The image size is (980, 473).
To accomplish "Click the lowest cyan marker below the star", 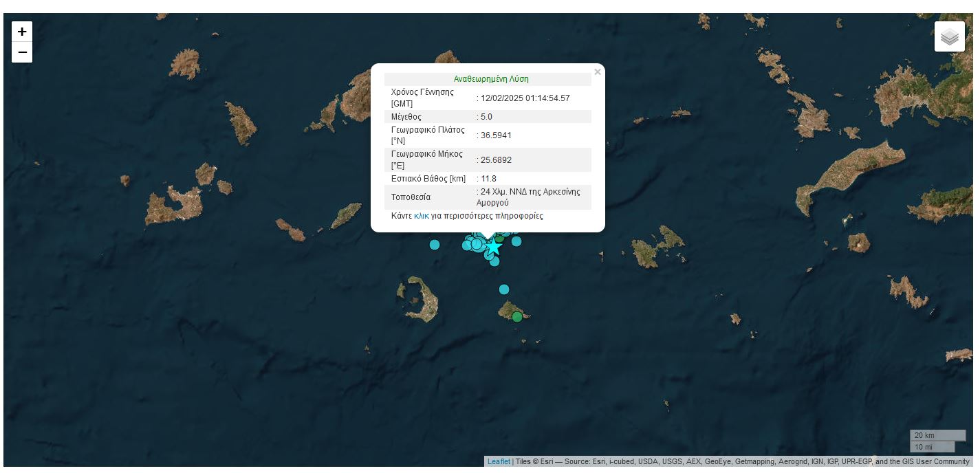I will [x=494, y=261].
